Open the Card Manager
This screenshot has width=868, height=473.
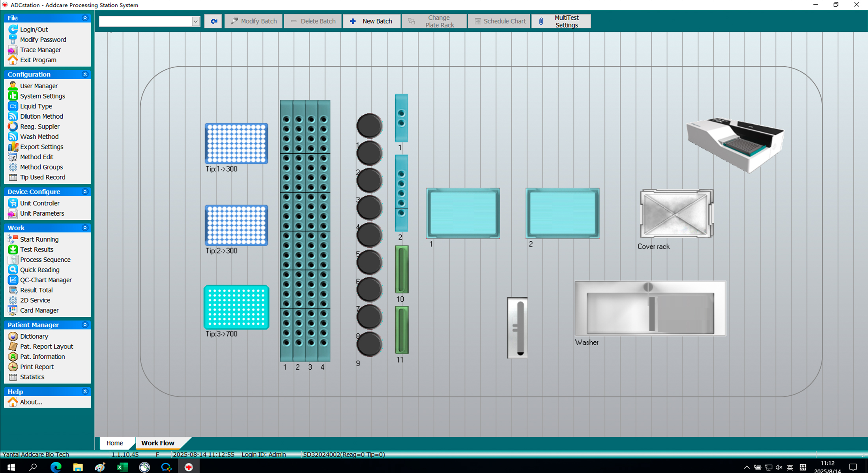coord(39,310)
